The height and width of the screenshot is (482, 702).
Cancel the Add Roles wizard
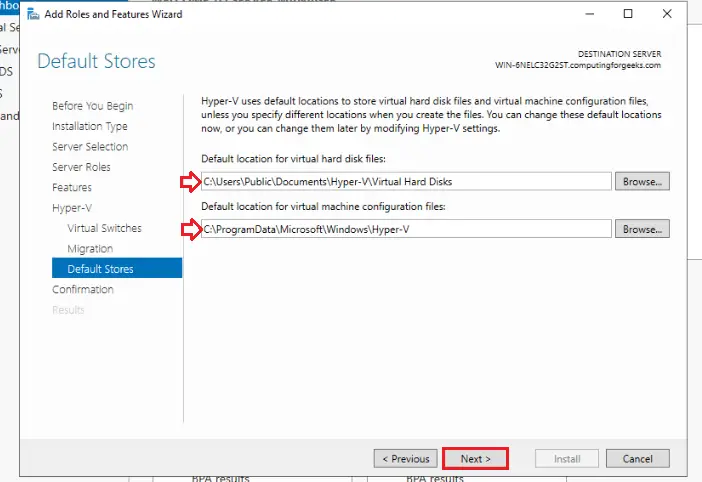click(638, 459)
